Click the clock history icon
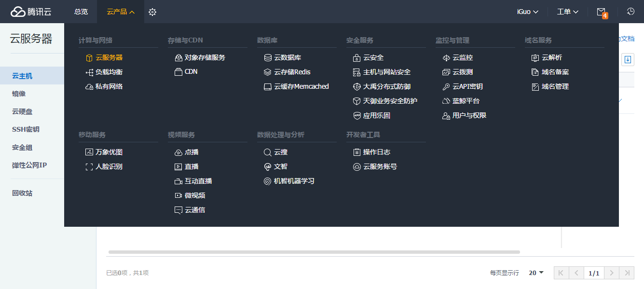Screen dimensions: 644x289 (630, 12)
